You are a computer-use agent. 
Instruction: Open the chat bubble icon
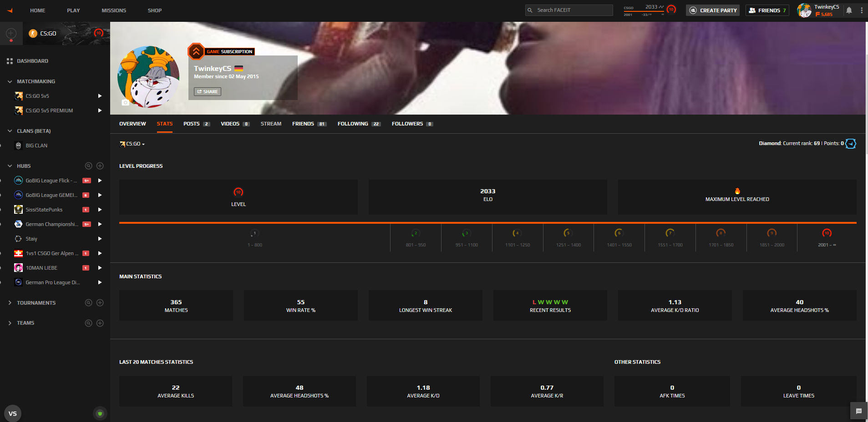click(x=859, y=411)
